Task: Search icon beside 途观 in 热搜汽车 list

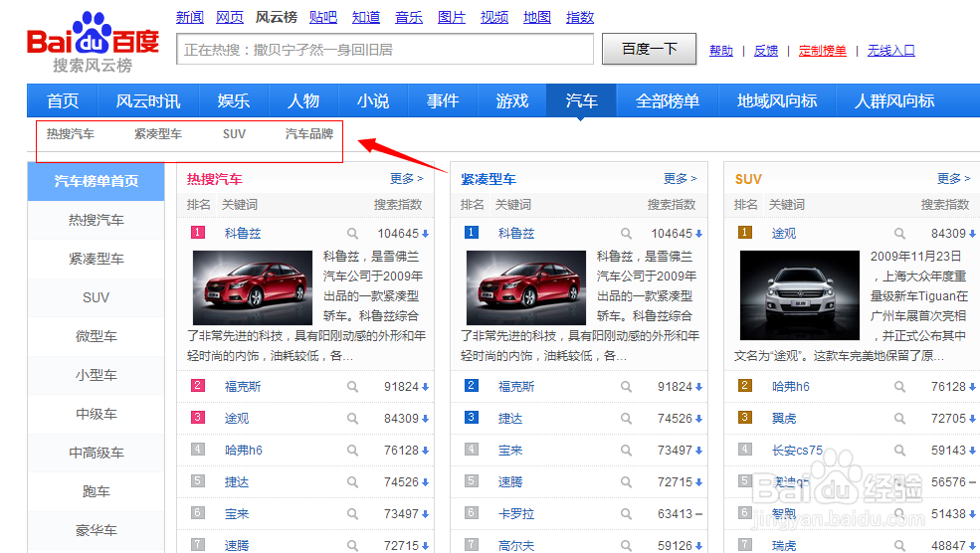Action: [x=352, y=419]
